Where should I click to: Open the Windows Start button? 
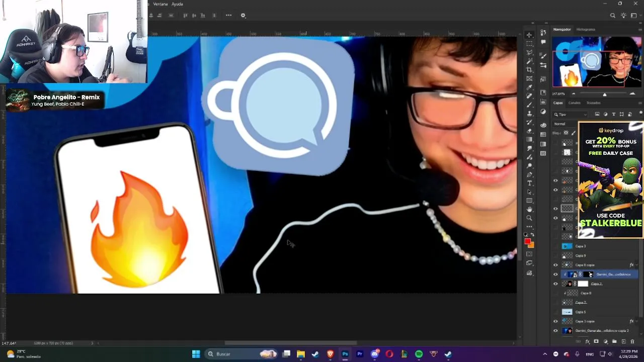click(196, 354)
